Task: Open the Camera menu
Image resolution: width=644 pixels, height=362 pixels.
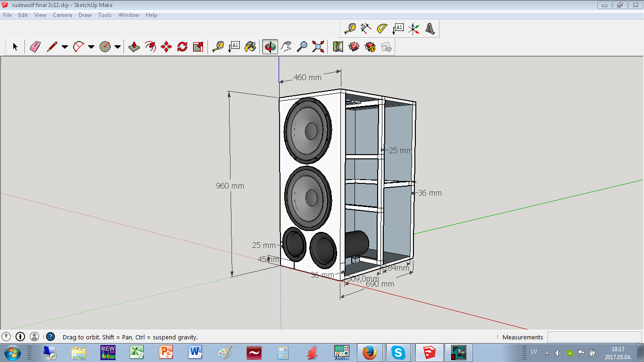Action: click(62, 15)
